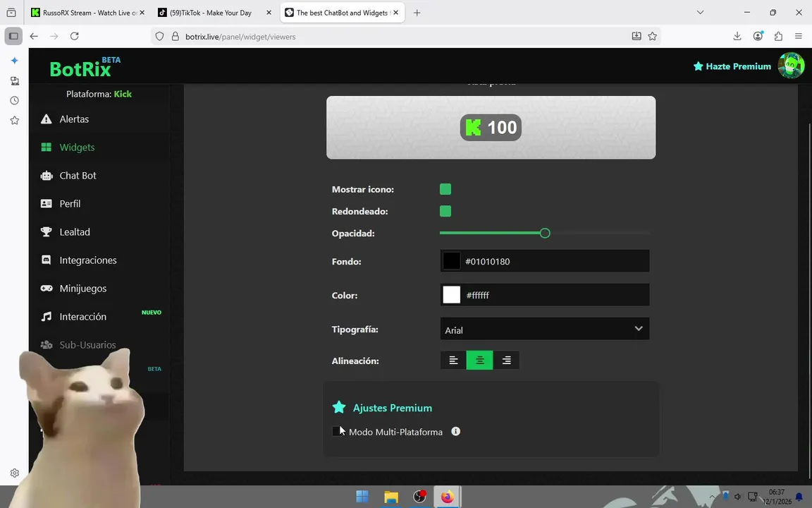The height and width of the screenshot is (508, 812).
Task: Click the install page icon in address bar
Action: pos(636,36)
